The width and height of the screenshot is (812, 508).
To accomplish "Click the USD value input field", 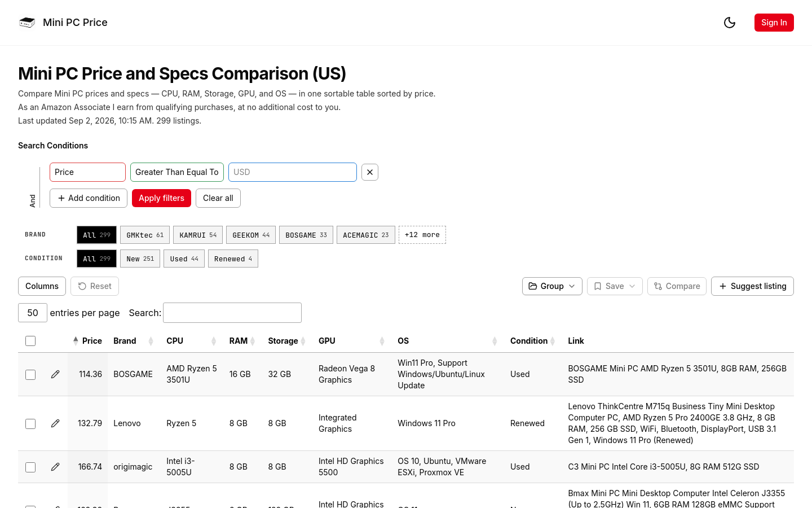I will 293,172.
